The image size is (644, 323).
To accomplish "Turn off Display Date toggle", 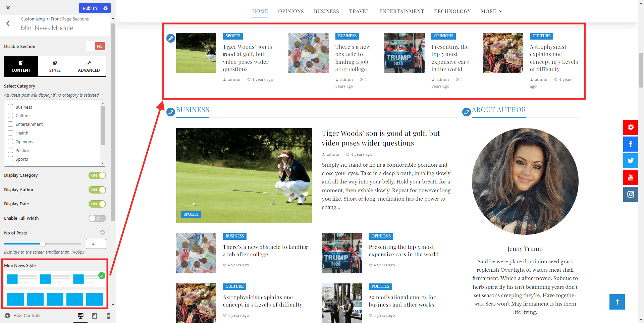I will pos(97,204).
